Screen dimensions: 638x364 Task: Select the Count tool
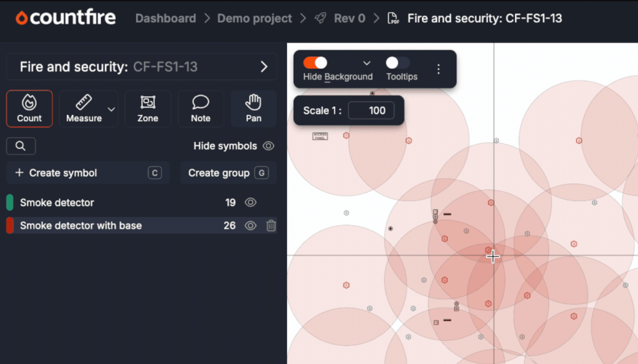point(29,109)
